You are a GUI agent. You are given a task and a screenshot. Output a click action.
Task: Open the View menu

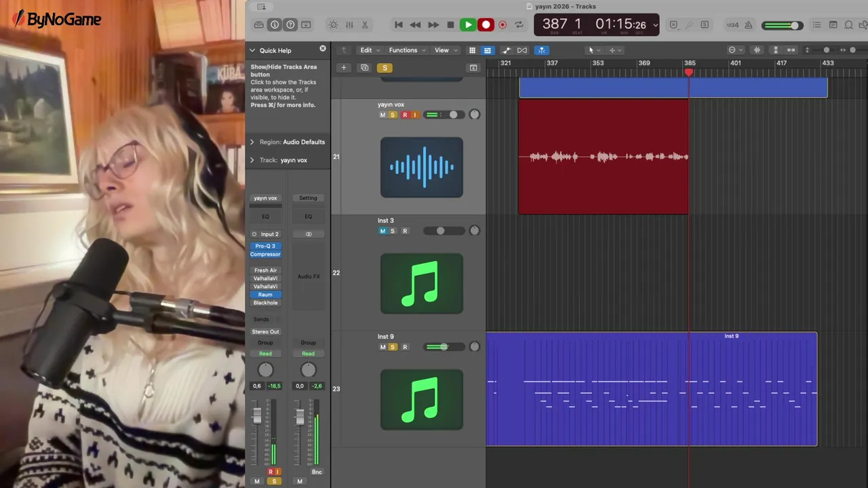click(444, 50)
